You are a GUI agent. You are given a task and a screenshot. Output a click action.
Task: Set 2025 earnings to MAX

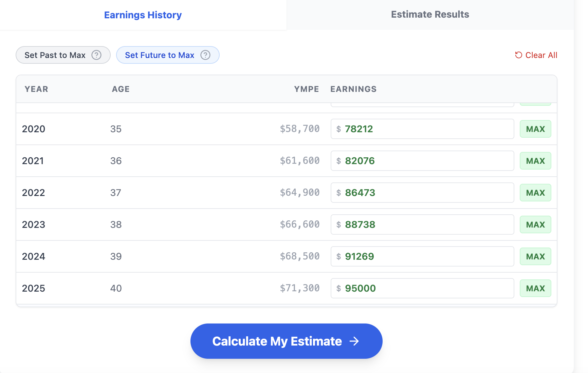pos(535,288)
